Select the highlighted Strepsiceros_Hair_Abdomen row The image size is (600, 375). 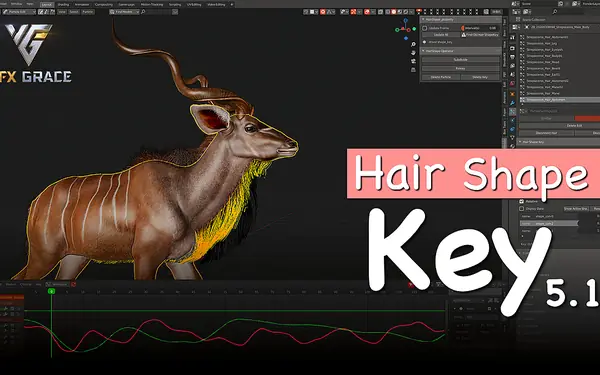559,99
